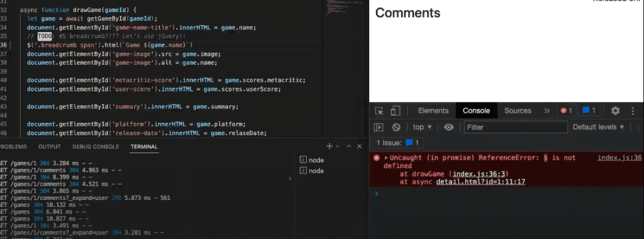Open the 'top' JavaScript context dropdown
Viewport: 644px width, 239px height.
click(422, 127)
